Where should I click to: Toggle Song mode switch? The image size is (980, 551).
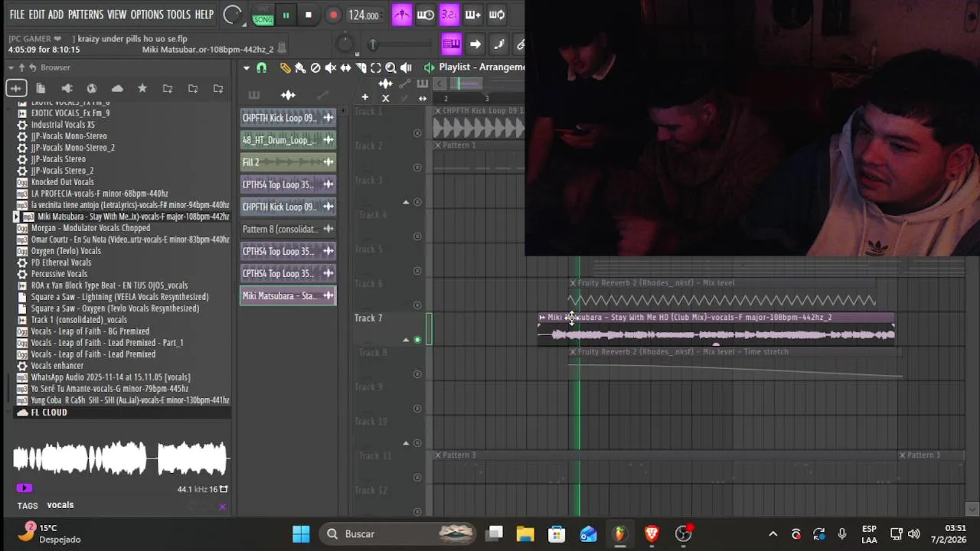click(x=263, y=15)
